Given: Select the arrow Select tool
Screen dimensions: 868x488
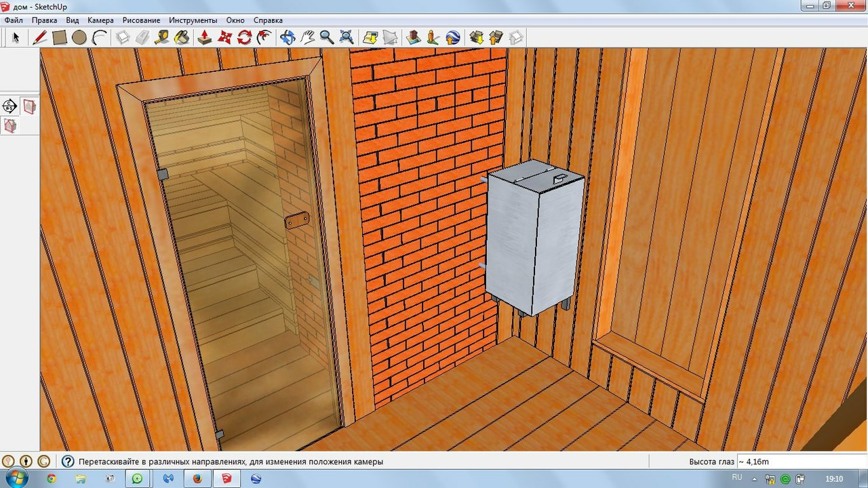Looking at the screenshot, I should tap(16, 37).
